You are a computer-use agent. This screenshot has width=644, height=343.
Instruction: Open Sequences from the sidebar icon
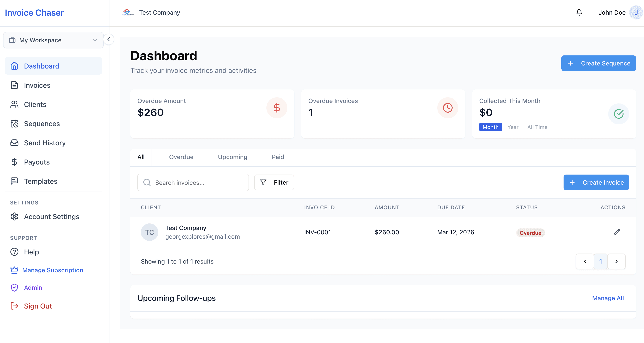click(x=15, y=123)
